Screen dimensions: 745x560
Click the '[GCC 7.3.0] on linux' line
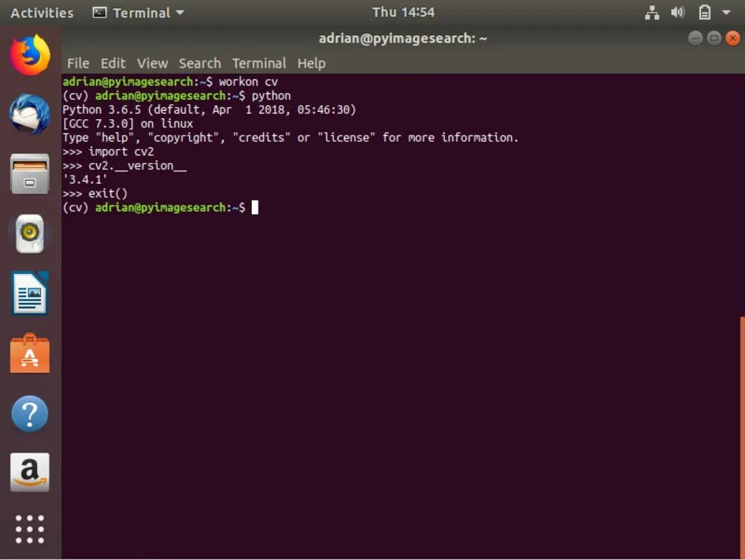[x=128, y=124]
